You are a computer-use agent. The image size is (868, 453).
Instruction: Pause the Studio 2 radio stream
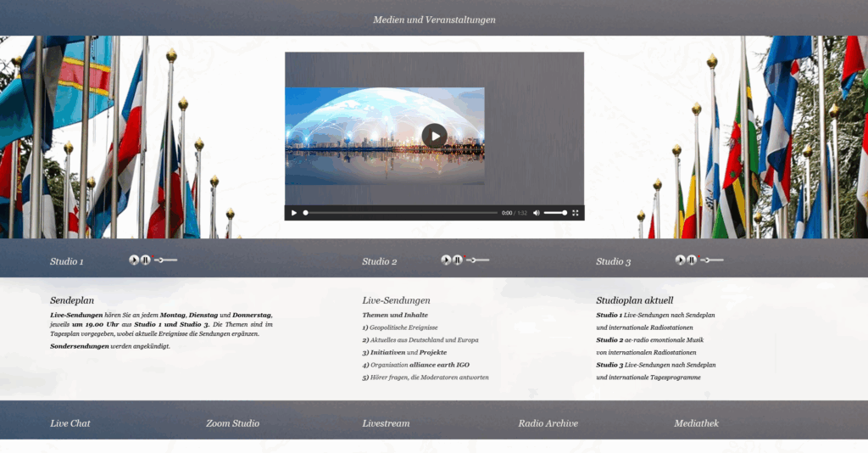(x=458, y=260)
